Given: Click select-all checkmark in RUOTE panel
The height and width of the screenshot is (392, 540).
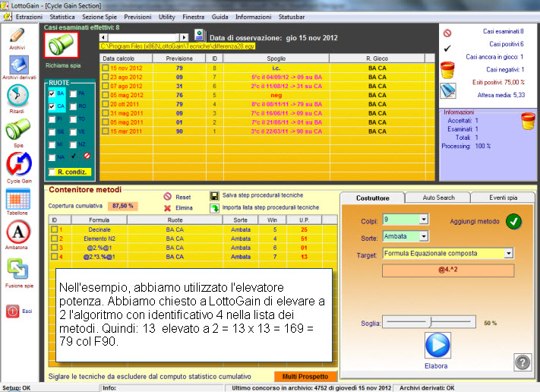Looking at the screenshot, I should point(73,156).
